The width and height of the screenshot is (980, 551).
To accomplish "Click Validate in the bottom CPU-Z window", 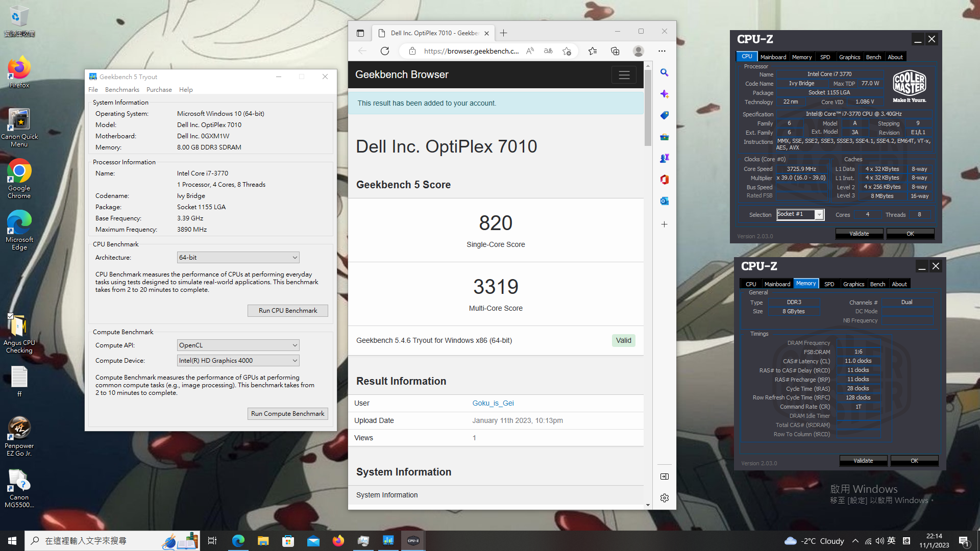I will (863, 461).
